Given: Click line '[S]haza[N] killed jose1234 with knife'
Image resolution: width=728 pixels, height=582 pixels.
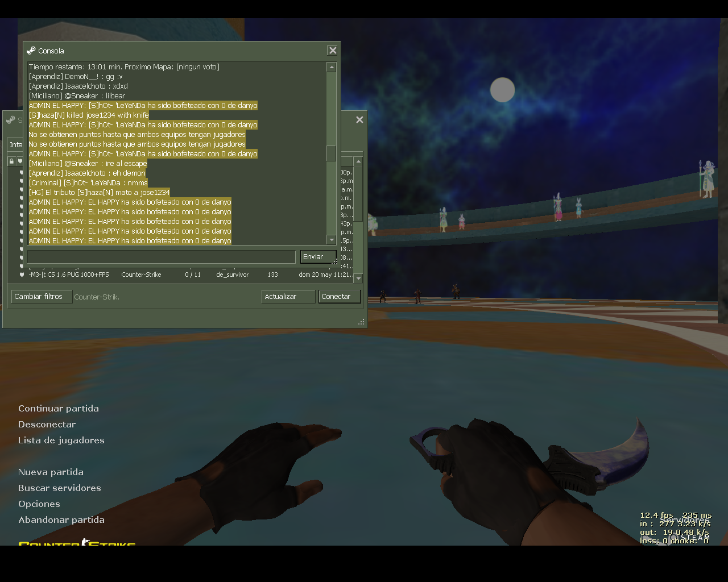Looking at the screenshot, I should (x=89, y=115).
